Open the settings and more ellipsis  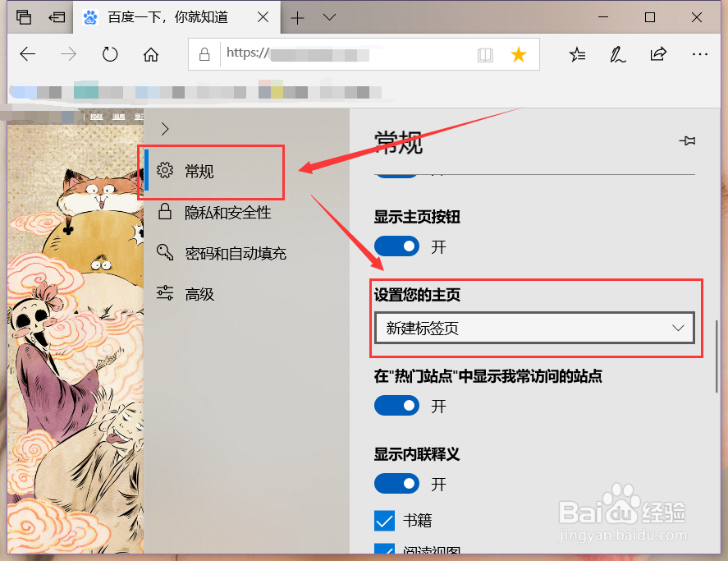coord(699,54)
